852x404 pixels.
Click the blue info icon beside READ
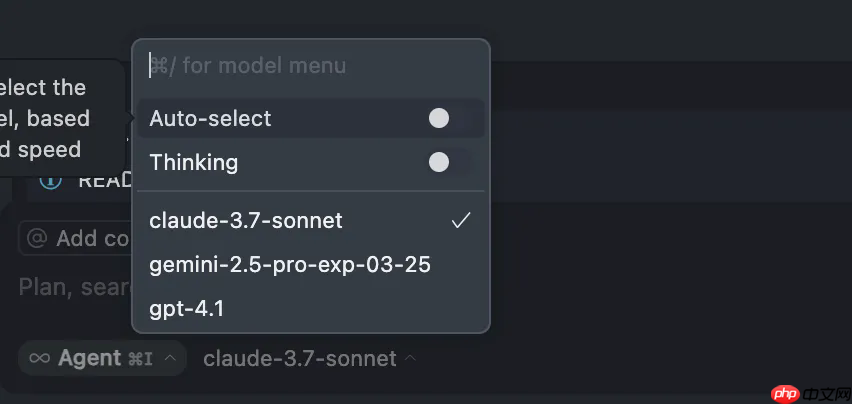pos(51,180)
